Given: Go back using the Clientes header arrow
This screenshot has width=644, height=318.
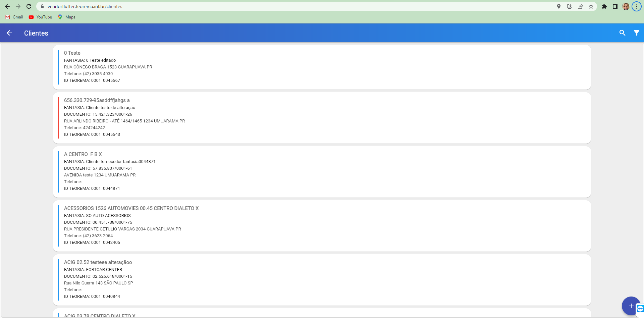Looking at the screenshot, I should point(9,33).
